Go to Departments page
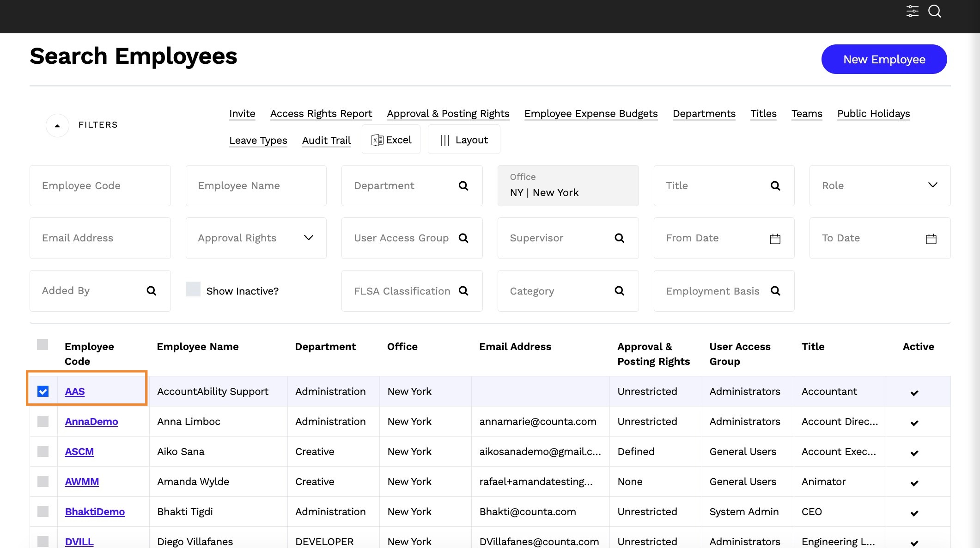980x548 pixels. coord(704,114)
